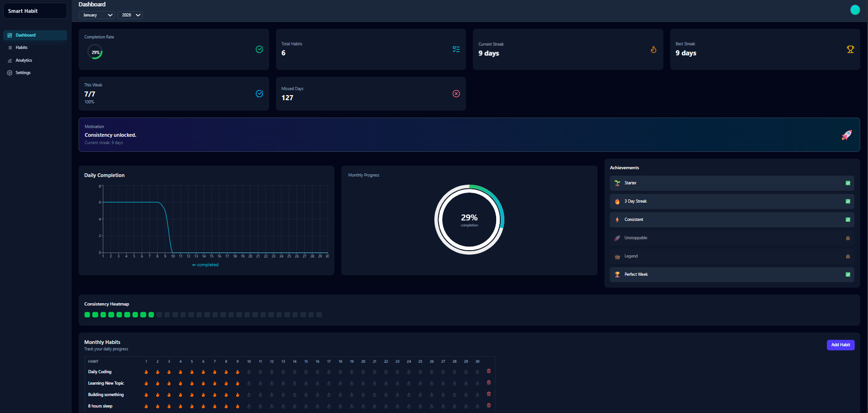868x413 pixels.
Task: Open the 2026 year dropdown
Action: tap(130, 15)
